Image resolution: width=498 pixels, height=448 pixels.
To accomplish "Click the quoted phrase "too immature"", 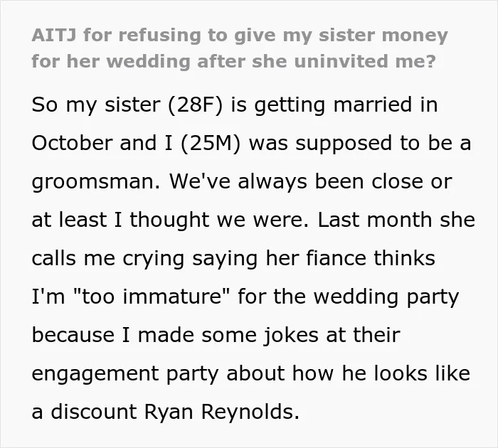I will [151, 297].
